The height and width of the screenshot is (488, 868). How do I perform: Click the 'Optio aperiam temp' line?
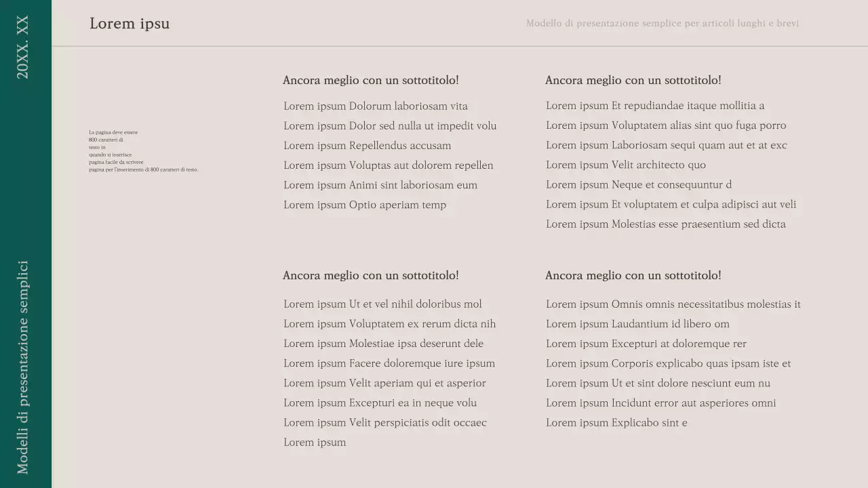(x=365, y=205)
